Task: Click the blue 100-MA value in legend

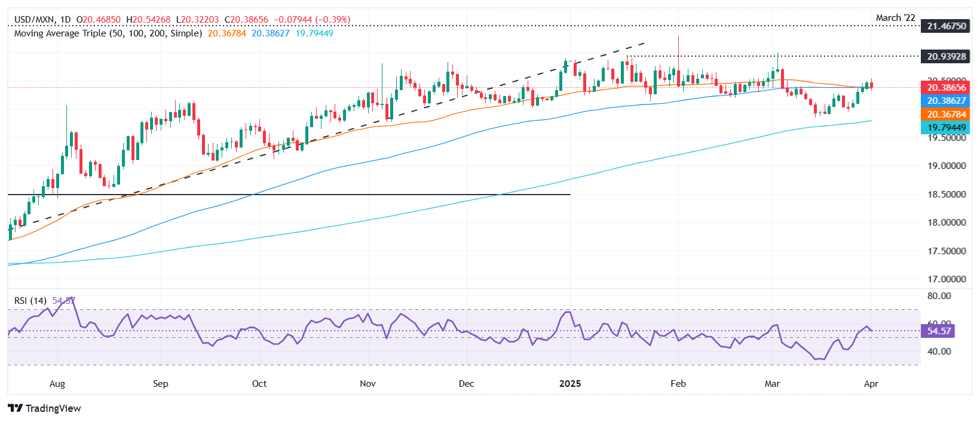Action: coord(270,33)
